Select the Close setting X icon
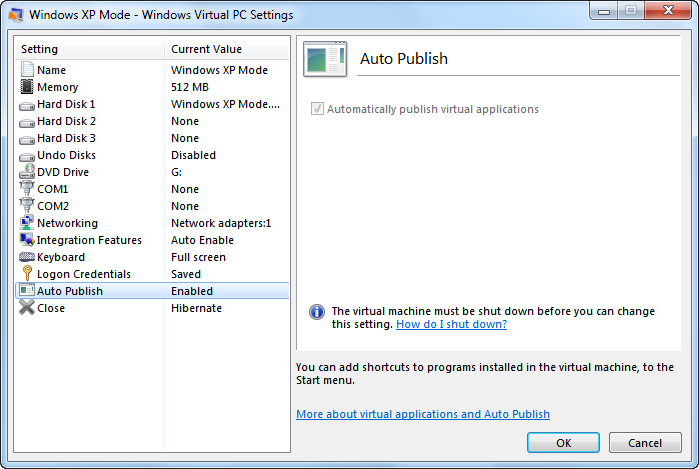 click(27, 307)
